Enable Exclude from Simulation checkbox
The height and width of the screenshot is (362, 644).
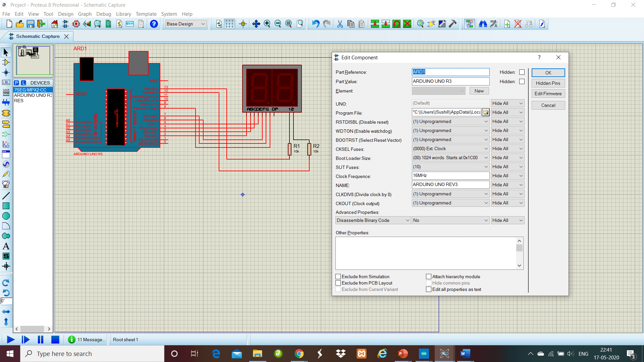(338, 277)
